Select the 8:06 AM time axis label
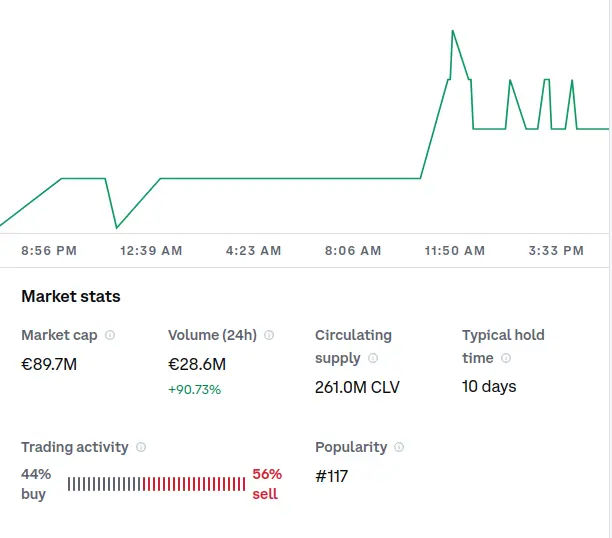Viewport: 612px width, 538px height. pyautogui.click(x=353, y=251)
